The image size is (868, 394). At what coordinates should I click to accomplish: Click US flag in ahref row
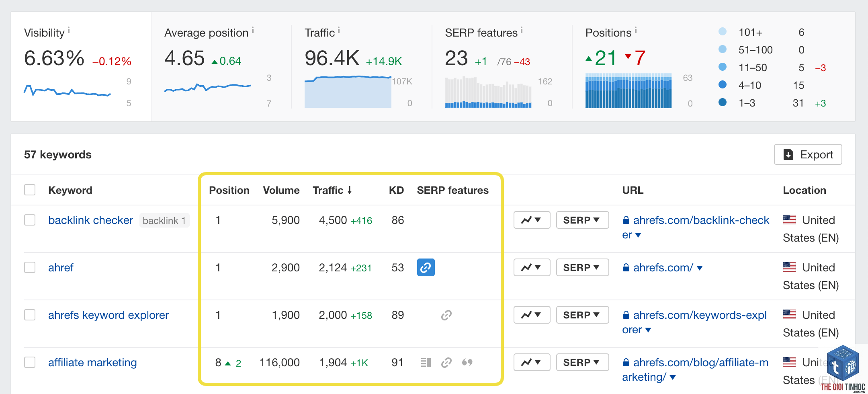(x=789, y=267)
